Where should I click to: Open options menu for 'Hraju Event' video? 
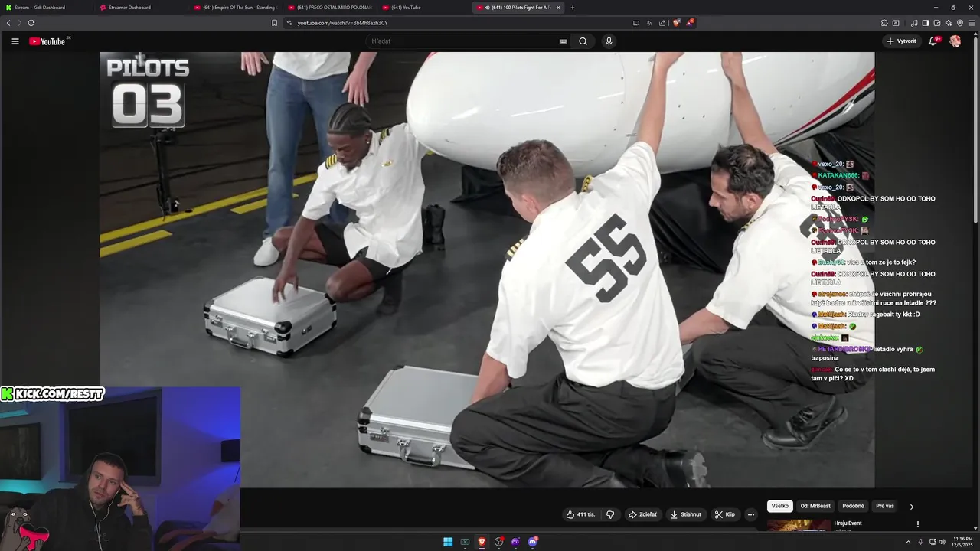917,524
